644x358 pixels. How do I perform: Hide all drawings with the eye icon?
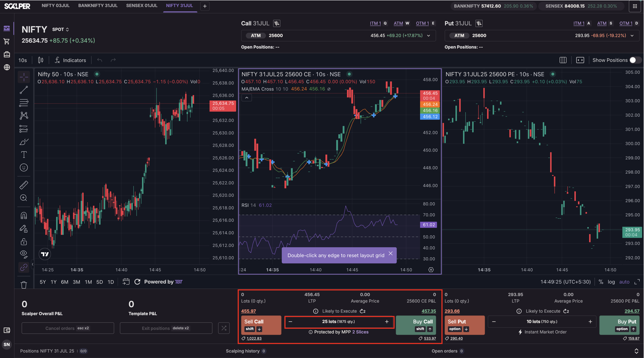(24, 254)
